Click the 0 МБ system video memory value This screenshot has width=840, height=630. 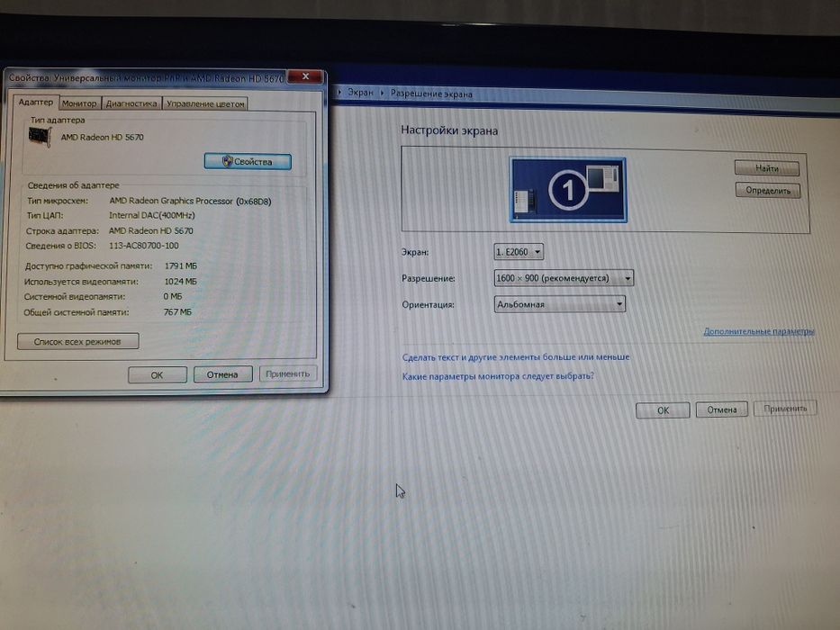(173, 296)
